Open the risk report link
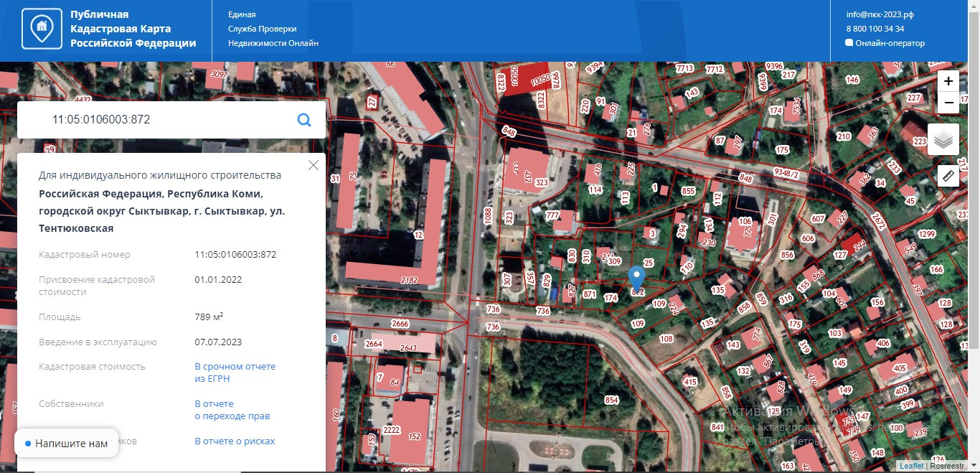 coord(235,441)
